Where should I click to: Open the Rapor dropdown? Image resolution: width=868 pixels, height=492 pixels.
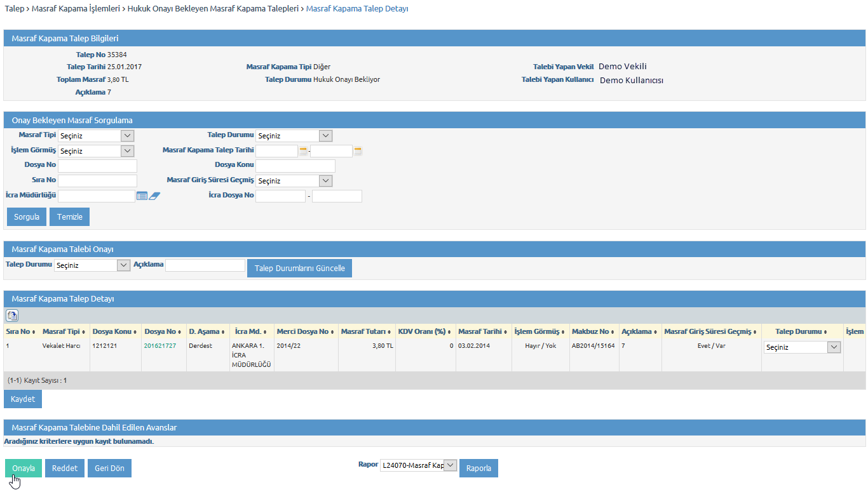(x=419, y=465)
